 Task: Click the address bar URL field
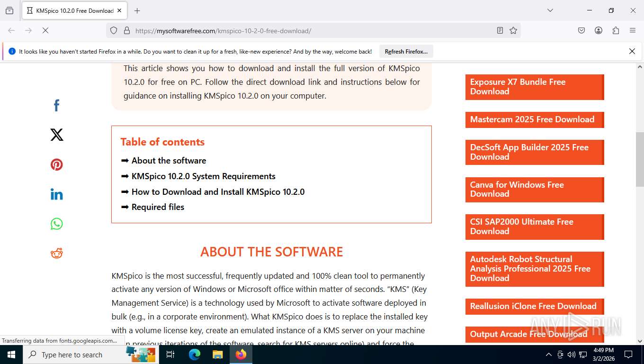313,30
